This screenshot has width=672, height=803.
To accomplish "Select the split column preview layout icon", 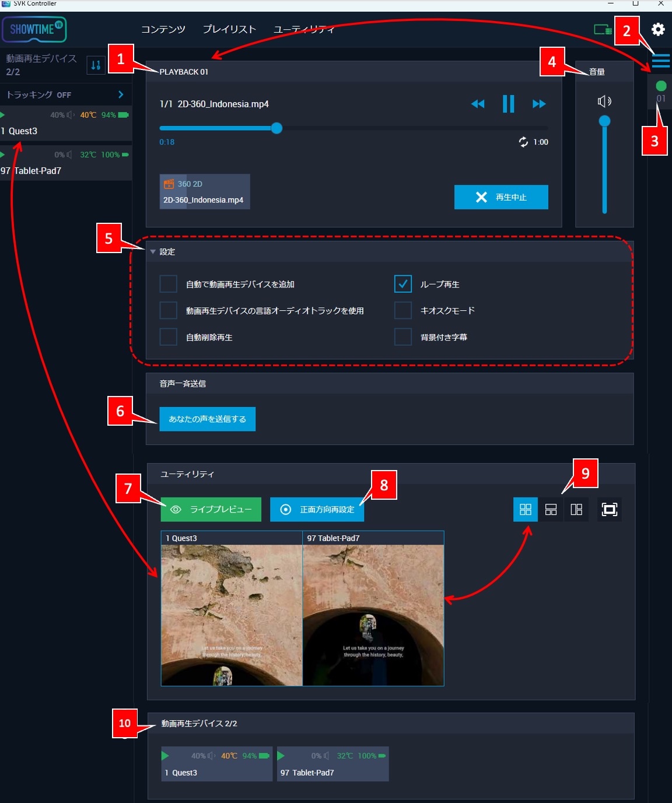I will click(x=576, y=510).
